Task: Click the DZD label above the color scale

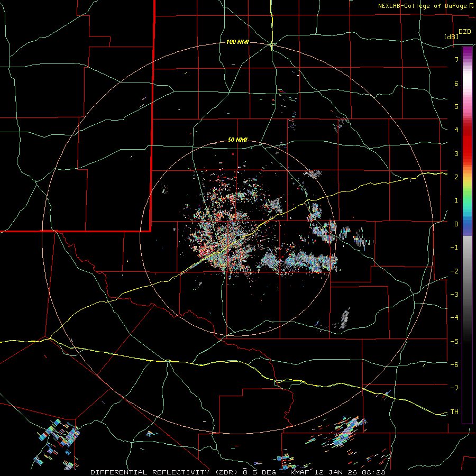Action: 465,32
